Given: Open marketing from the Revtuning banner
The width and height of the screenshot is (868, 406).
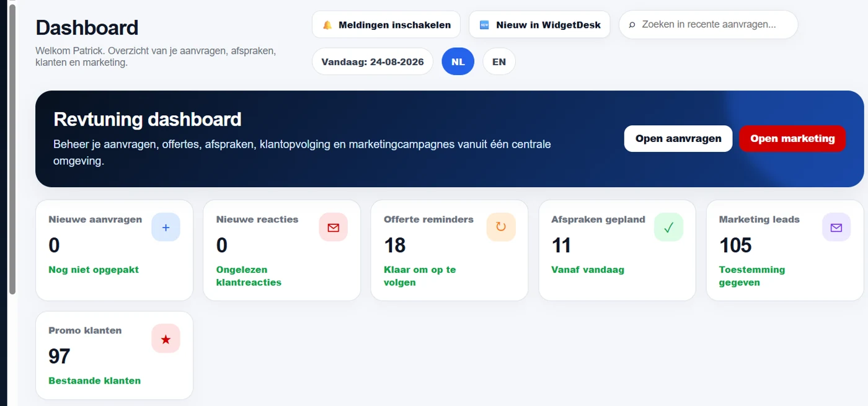Looking at the screenshot, I should coord(792,139).
